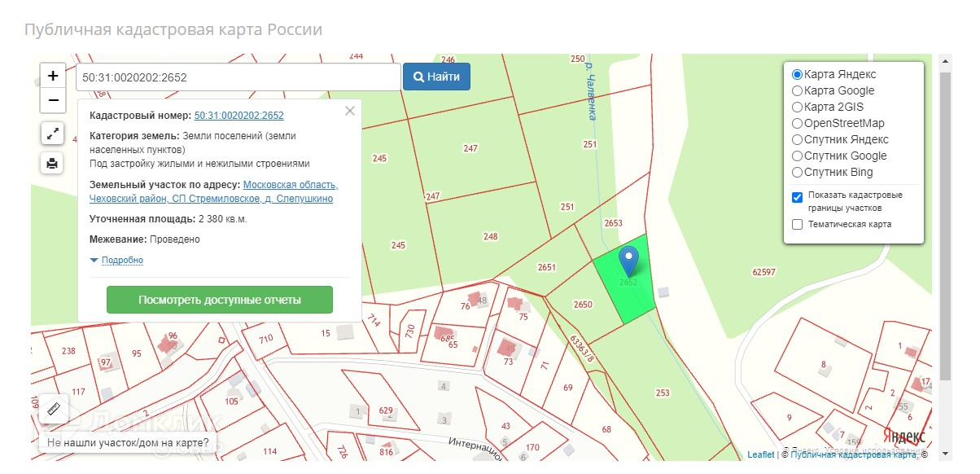
Task: Click the р. Чалвенка river label
Action: 592,92
